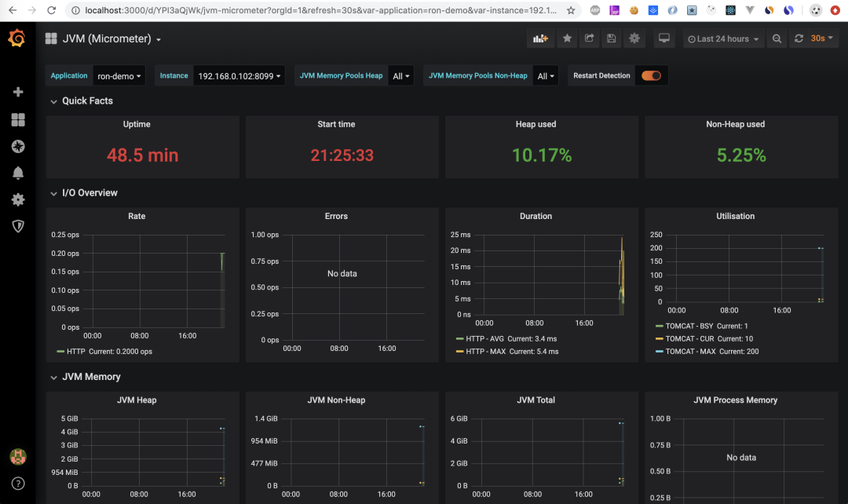The height and width of the screenshot is (504, 848).
Task: Toggle TOMCAT - CUR series in legend
Action: point(689,339)
